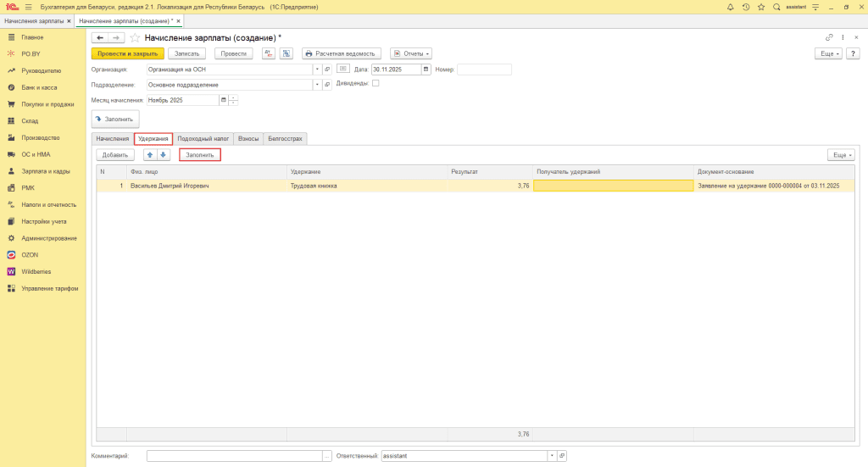Switch to the Белгосстрах tab
Screen dimensions: 868x467
tap(284, 138)
